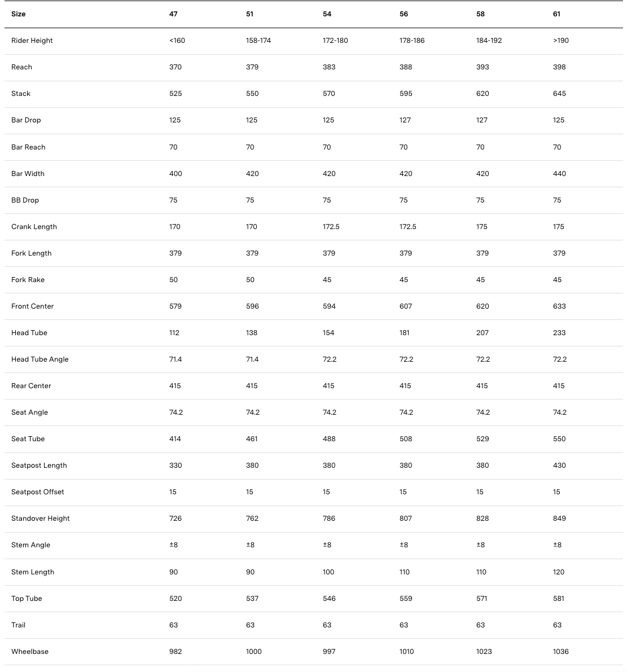The image size is (627, 672).
Task: Select the size 54 column header
Action: click(327, 14)
